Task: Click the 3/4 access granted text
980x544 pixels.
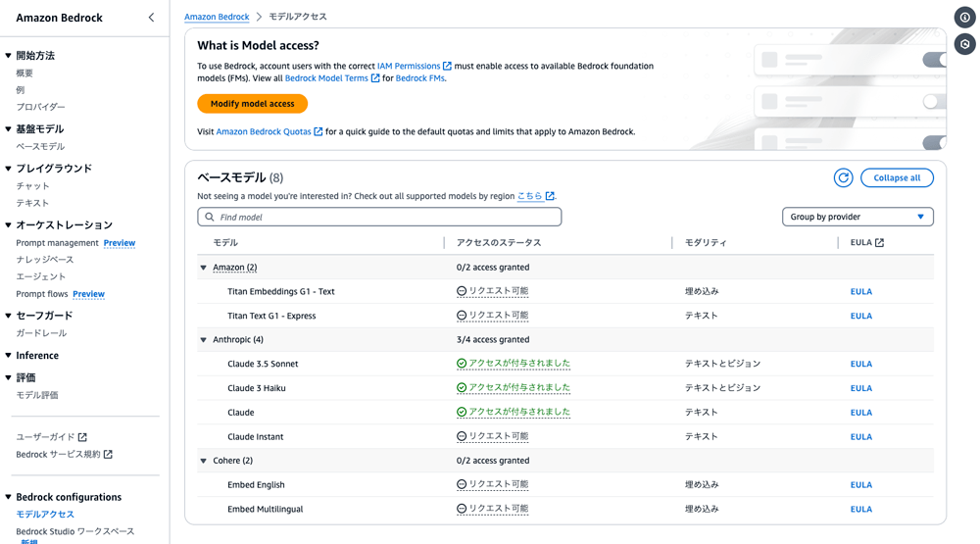Action: 493,339
